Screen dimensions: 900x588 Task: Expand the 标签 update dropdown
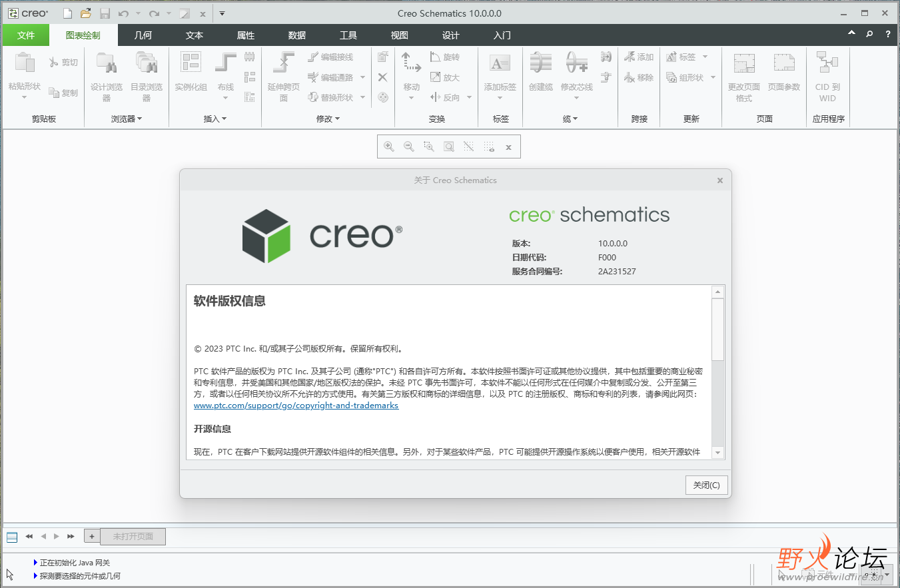click(705, 57)
